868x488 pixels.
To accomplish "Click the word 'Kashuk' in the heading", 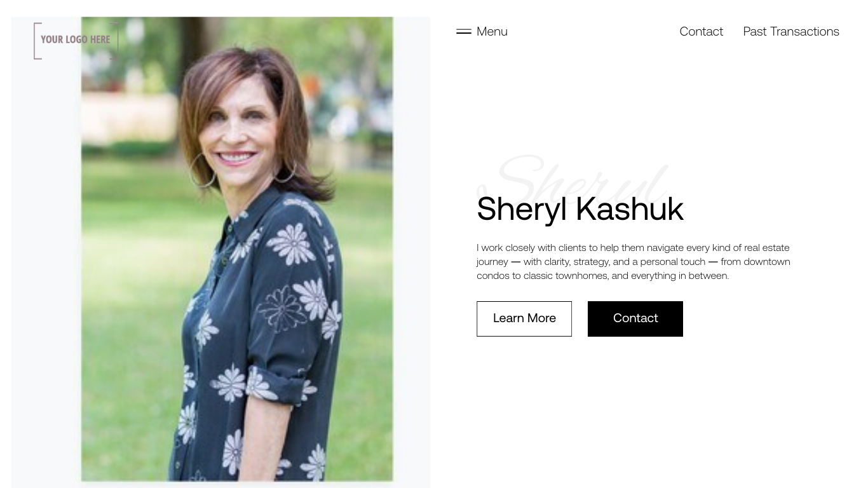I will [x=630, y=209].
